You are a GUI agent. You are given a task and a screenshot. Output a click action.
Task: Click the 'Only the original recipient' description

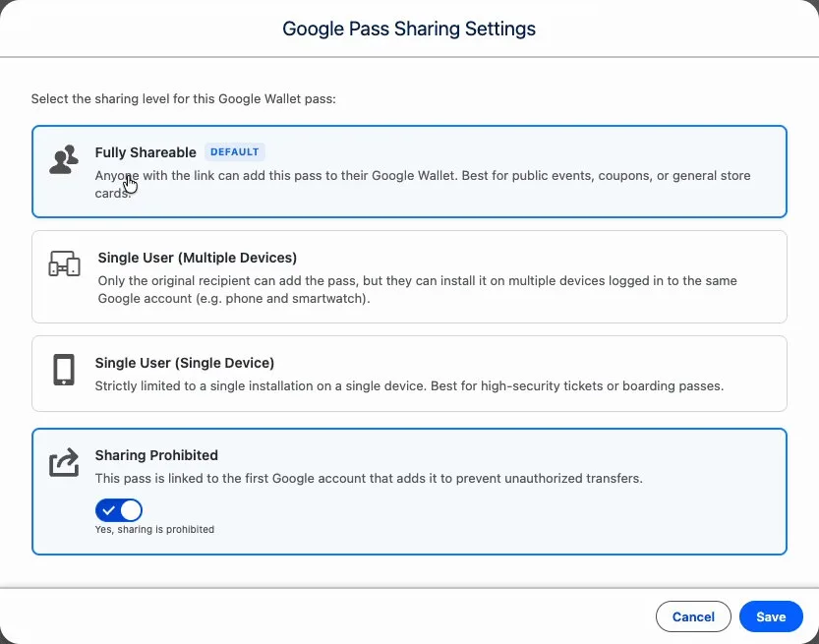click(417, 289)
